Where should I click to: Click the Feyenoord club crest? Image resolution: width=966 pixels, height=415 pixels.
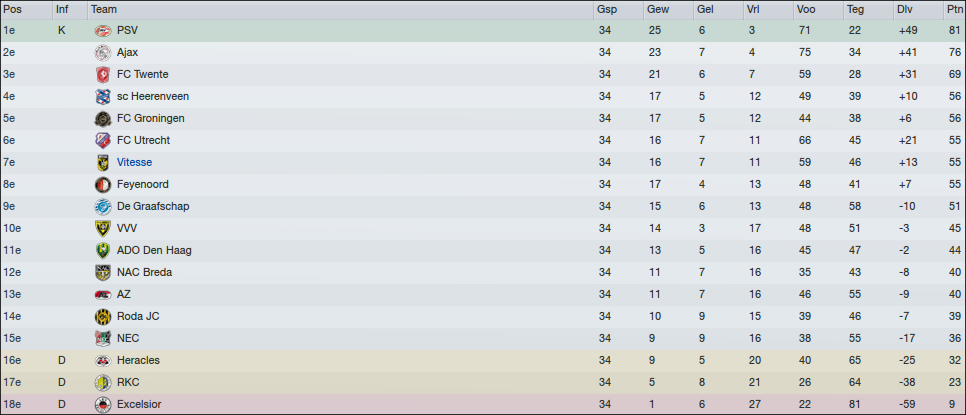pyautogui.click(x=102, y=184)
